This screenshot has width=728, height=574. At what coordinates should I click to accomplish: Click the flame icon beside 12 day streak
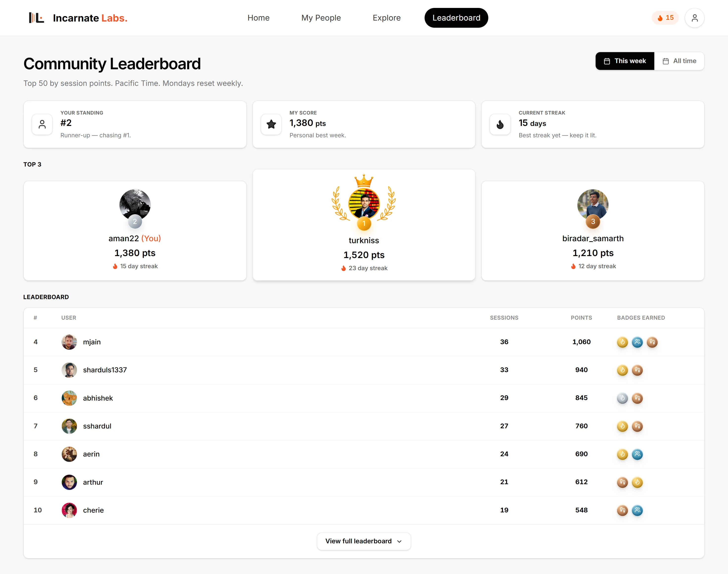[573, 266]
